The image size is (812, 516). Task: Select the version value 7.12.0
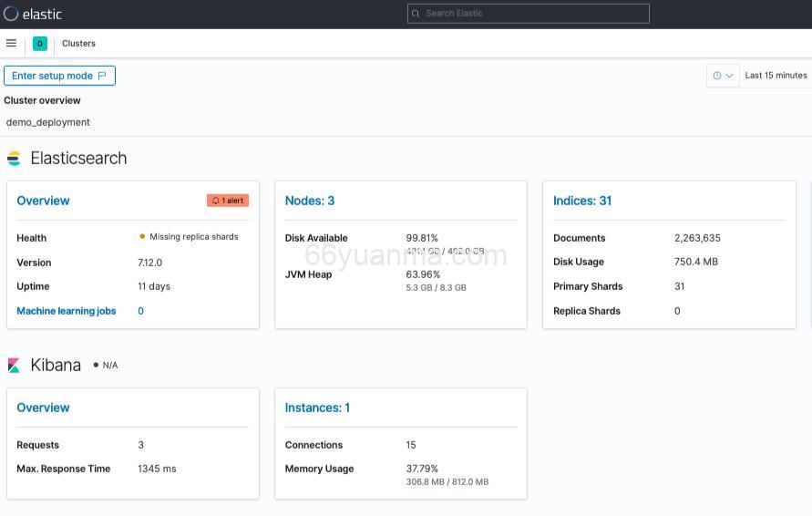(149, 263)
